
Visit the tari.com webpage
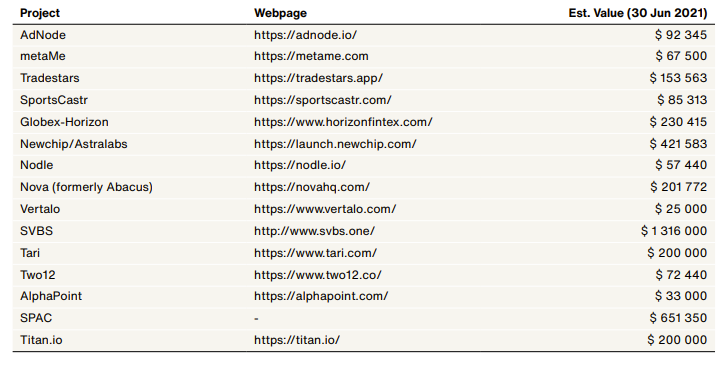(x=315, y=253)
